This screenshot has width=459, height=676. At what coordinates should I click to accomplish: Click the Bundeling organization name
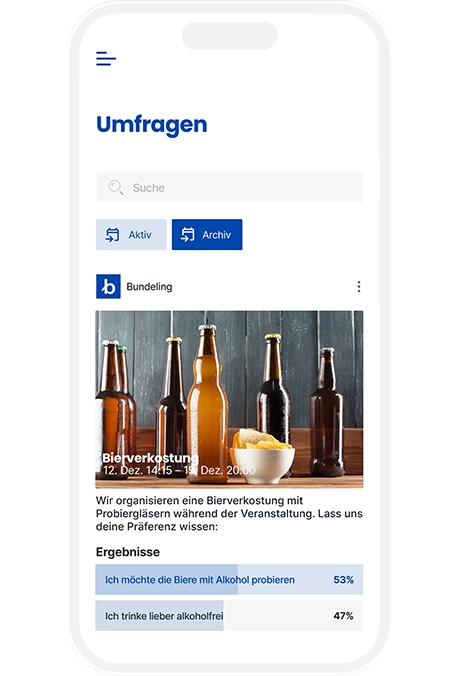click(149, 287)
